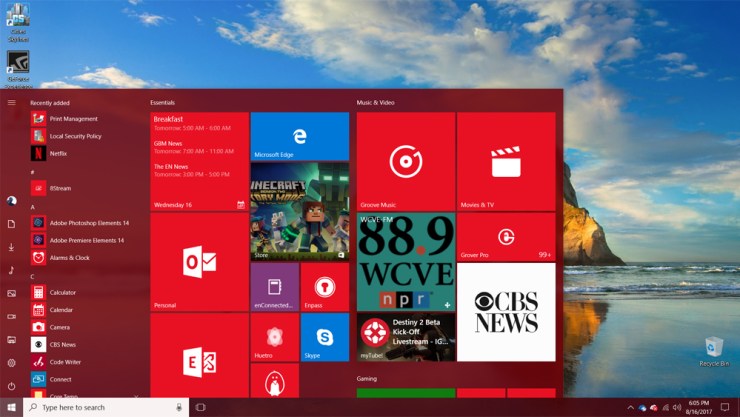Focus the Type here to search box
The image size is (740, 417).
(x=106, y=407)
